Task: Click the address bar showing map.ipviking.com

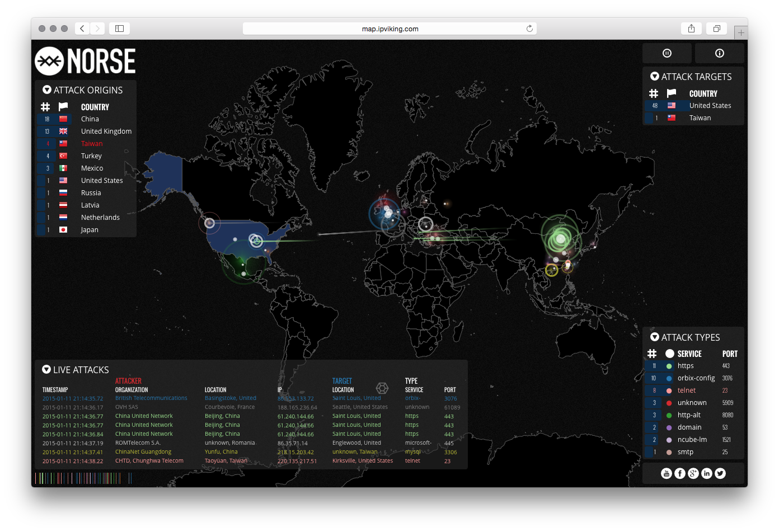Action: (390, 28)
